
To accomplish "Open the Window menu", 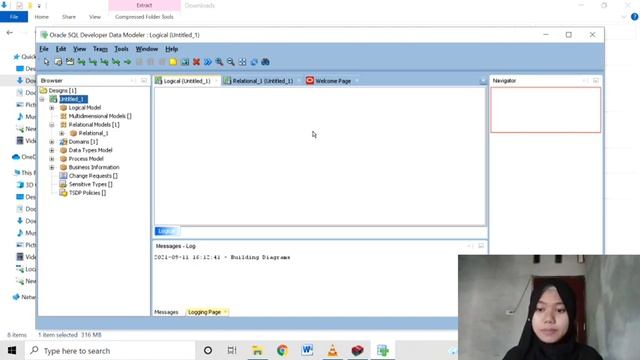I will pyautogui.click(x=147, y=49).
